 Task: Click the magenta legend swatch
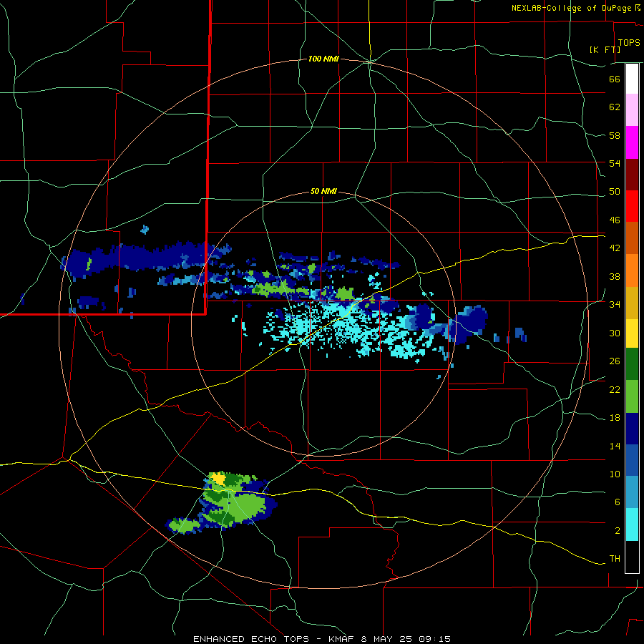632,142
